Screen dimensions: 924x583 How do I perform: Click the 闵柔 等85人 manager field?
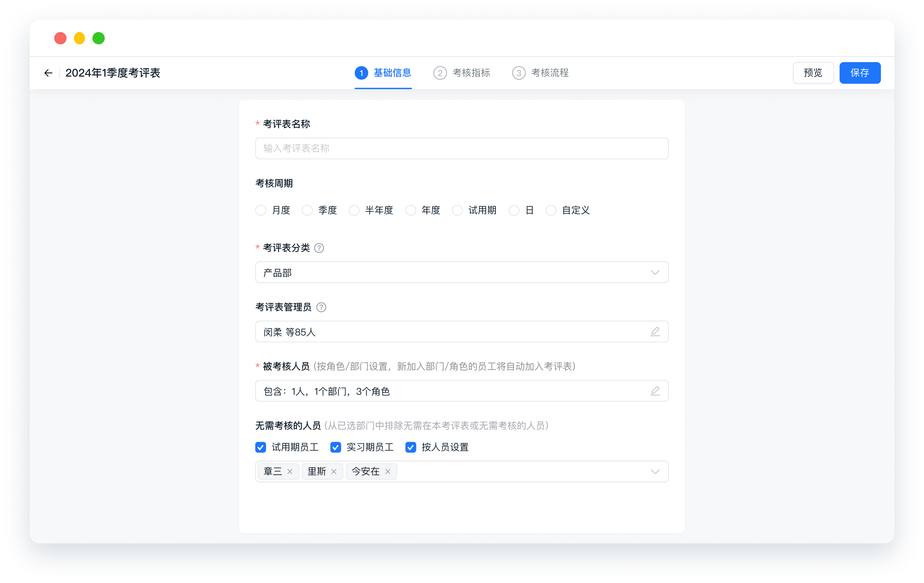[462, 332]
